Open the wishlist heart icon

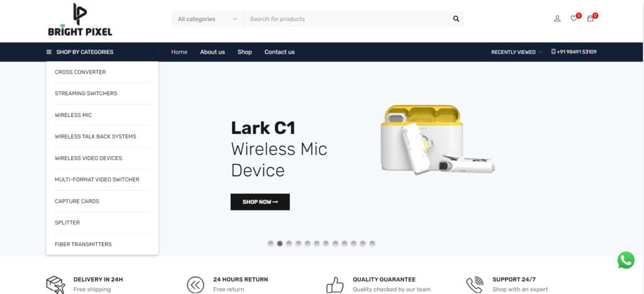click(x=574, y=18)
